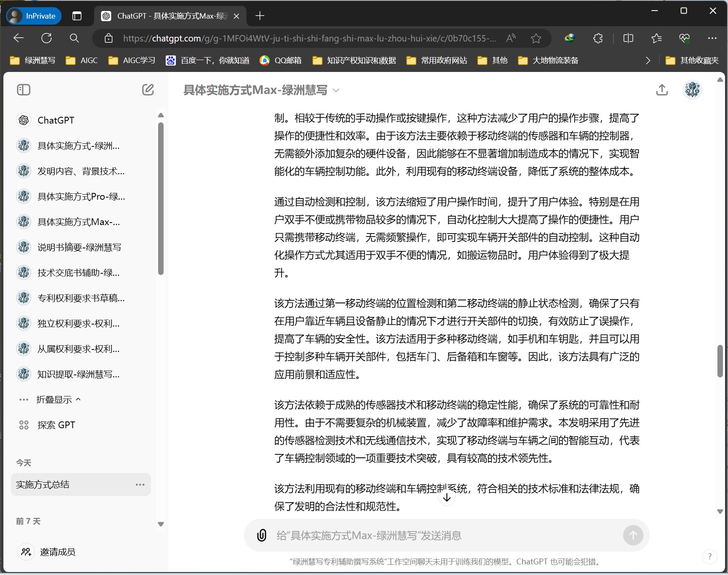This screenshot has height=575, width=728.
Task: Open a new chat with the compose icon
Action: pos(148,90)
